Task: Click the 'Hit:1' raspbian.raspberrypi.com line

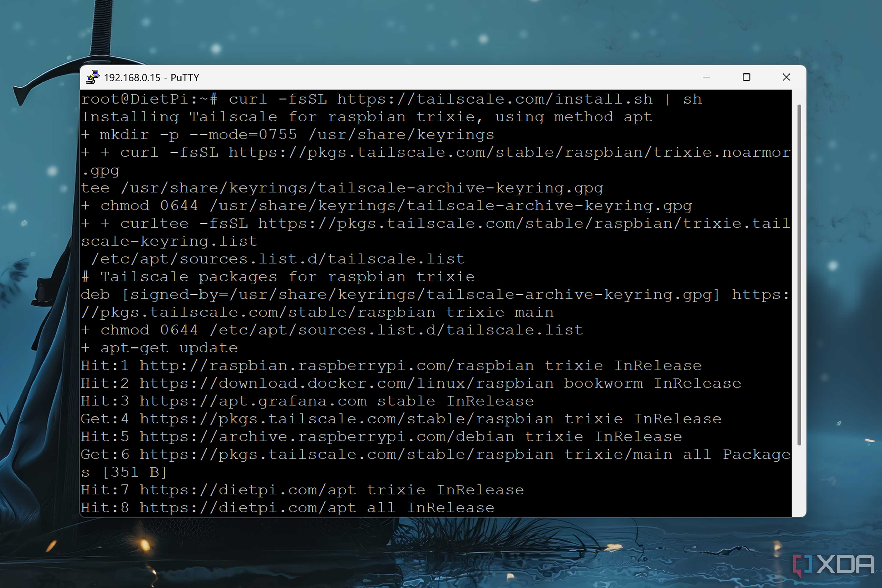Action: 391,366
